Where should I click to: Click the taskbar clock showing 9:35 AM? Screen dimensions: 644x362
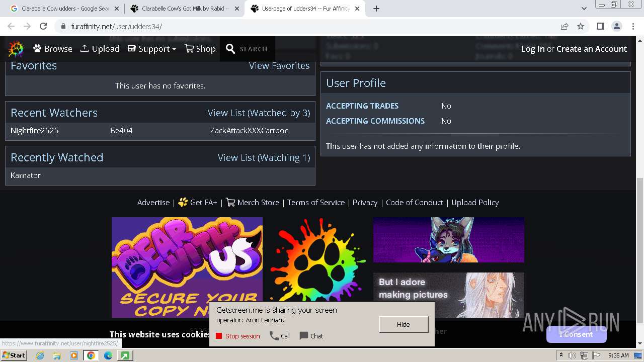coord(618,355)
